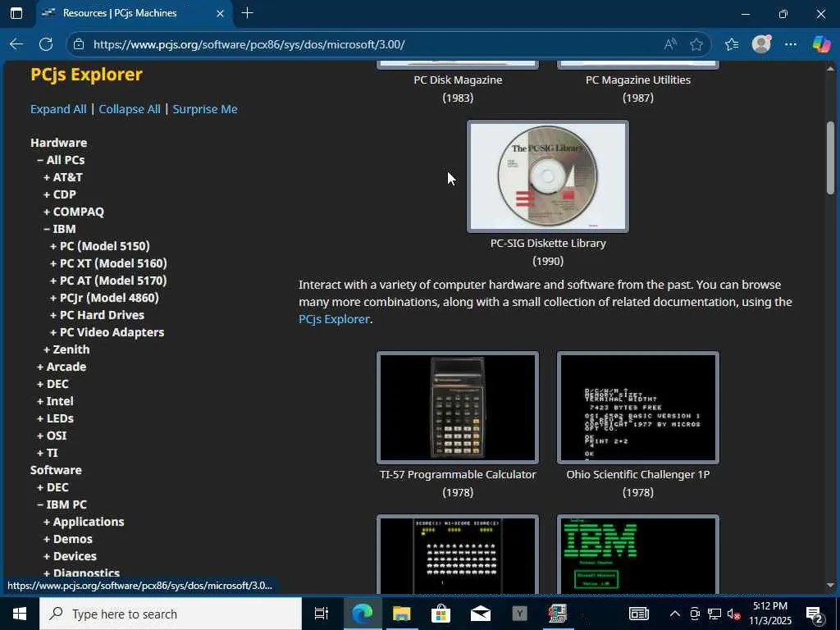Open Microsoft Edge from taskbar
840x630 pixels.
(362, 614)
